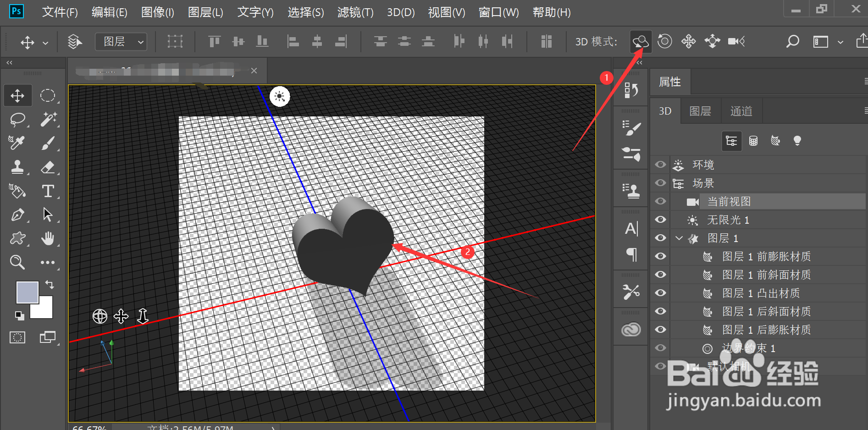Click the 3D scale camera mode icon
This screenshot has height=430, width=868.
(x=736, y=42)
